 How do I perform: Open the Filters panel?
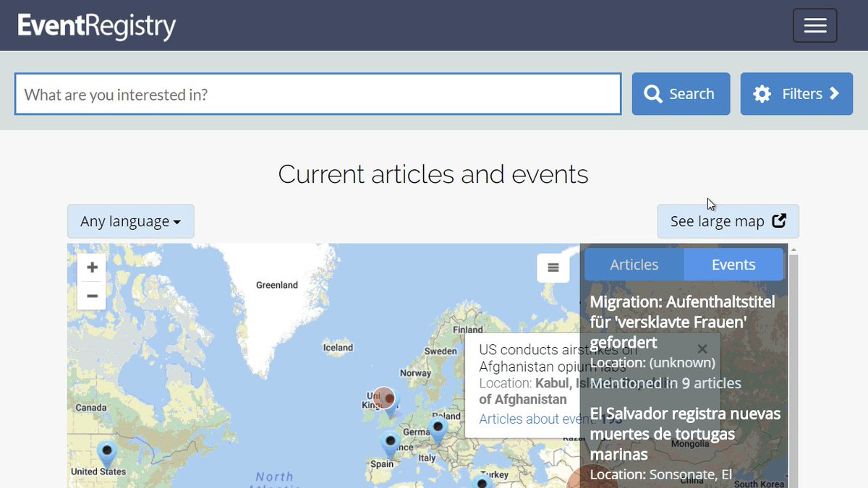(796, 94)
